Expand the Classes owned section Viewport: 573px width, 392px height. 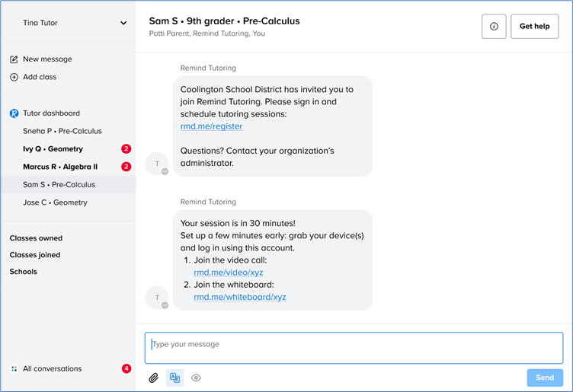pos(36,238)
